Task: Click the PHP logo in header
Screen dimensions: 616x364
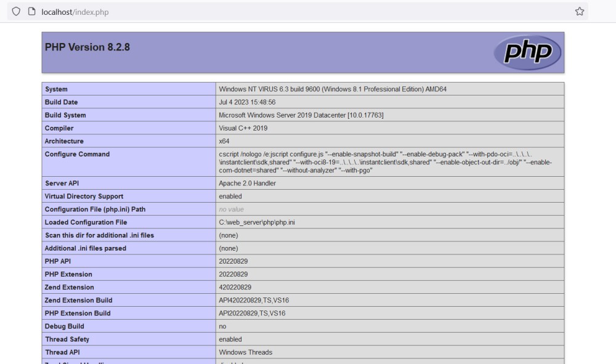Action: point(527,52)
